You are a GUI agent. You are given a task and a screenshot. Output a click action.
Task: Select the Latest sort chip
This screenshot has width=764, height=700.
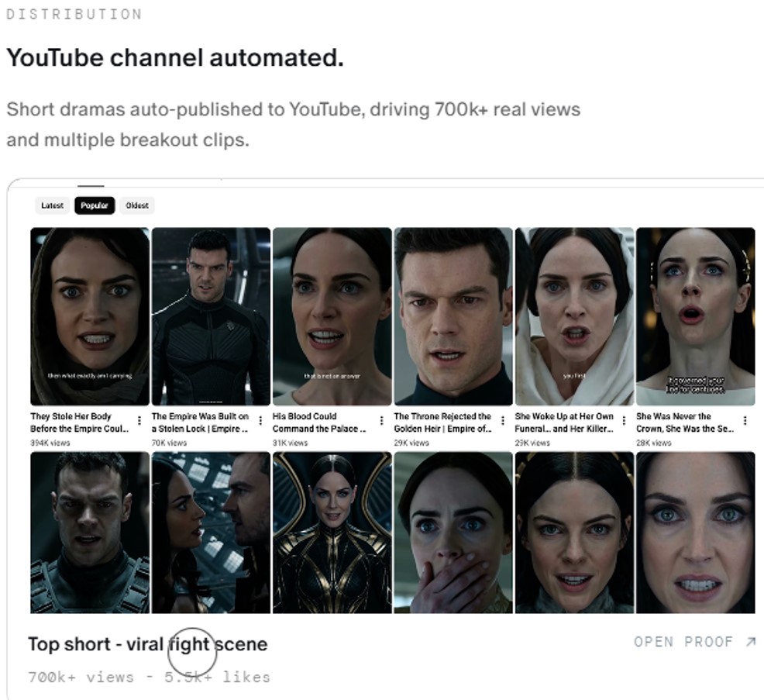coord(52,205)
